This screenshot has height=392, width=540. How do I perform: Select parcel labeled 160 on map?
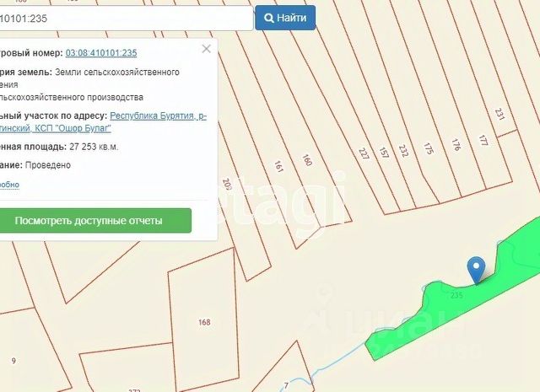pos(307,160)
